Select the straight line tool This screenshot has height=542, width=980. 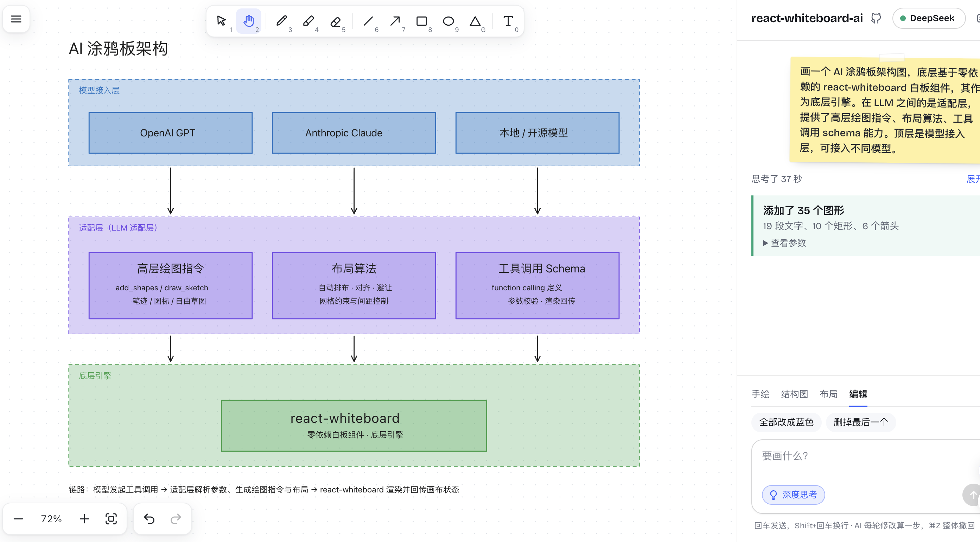(x=368, y=20)
